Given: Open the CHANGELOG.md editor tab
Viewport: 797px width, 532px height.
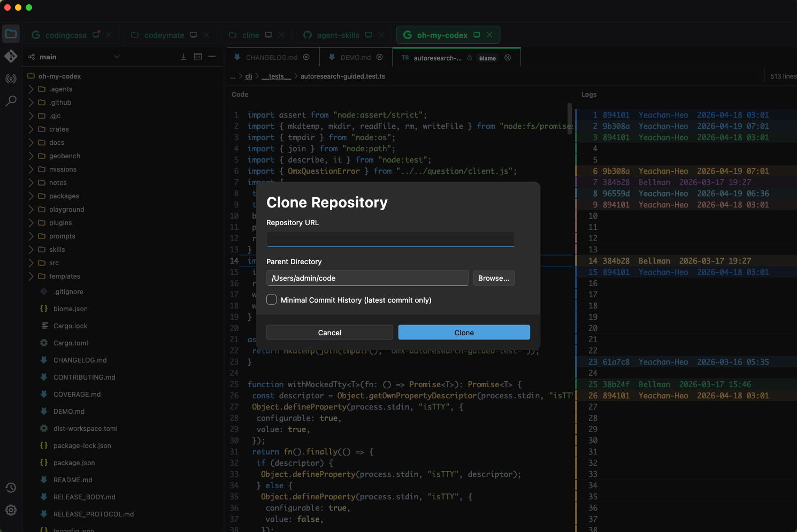Looking at the screenshot, I should tap(272, 58).
